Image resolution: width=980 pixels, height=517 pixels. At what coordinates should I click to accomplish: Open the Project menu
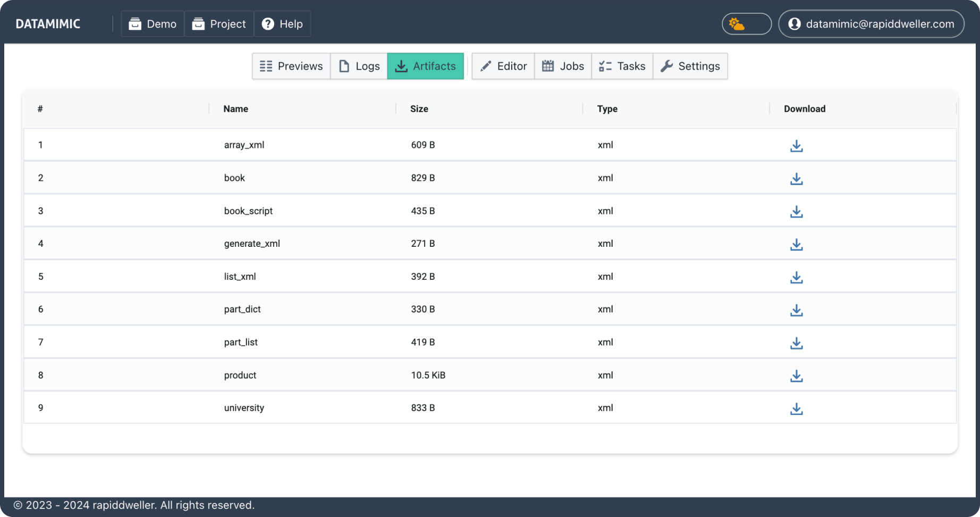219,23
